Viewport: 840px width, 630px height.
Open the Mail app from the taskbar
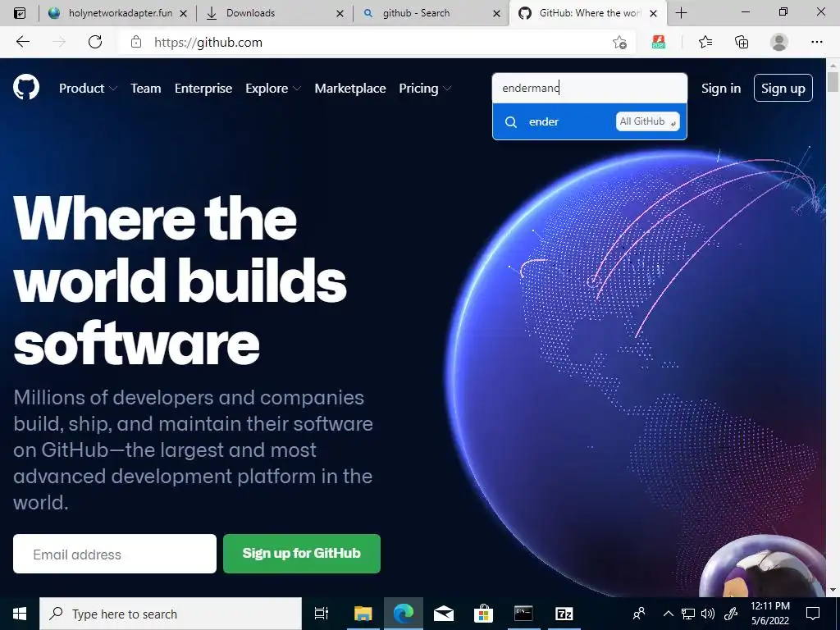click(x=444, y=614)
